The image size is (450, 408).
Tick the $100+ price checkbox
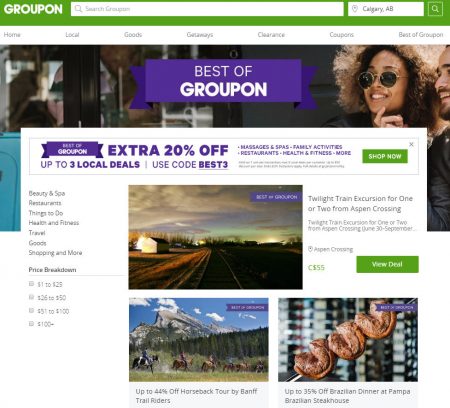(x=31, y=324)
